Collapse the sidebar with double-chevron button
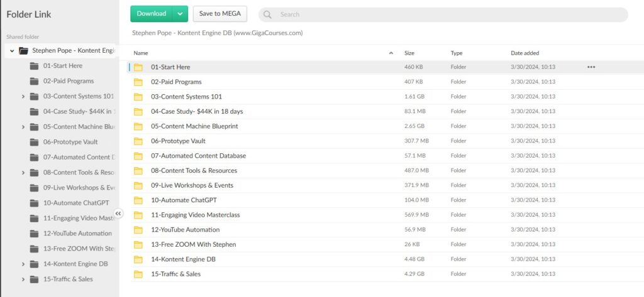Screen dimensions: 644x297 [118, 214]
